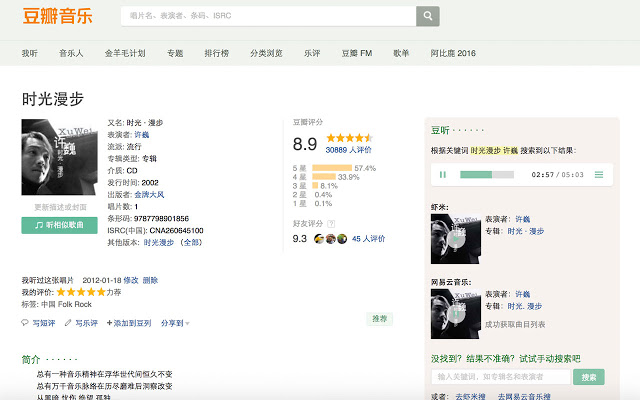Pause the Douting player track
Image resolution: width=640 pixels, height=400 pixels.
click(x=442, y=174)
